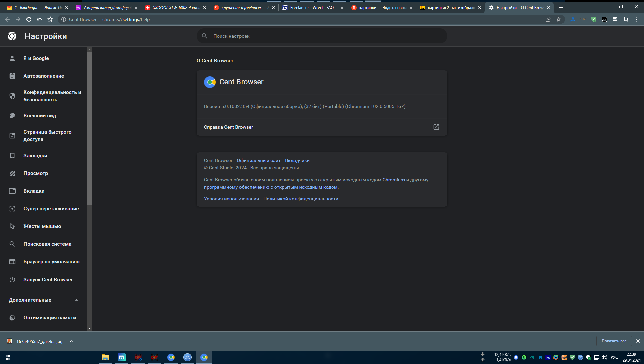Click the Запуск Cent Browser power icon
Image resolution: width=644 pixels, height=364 pixels.
[x=12, y=280]
